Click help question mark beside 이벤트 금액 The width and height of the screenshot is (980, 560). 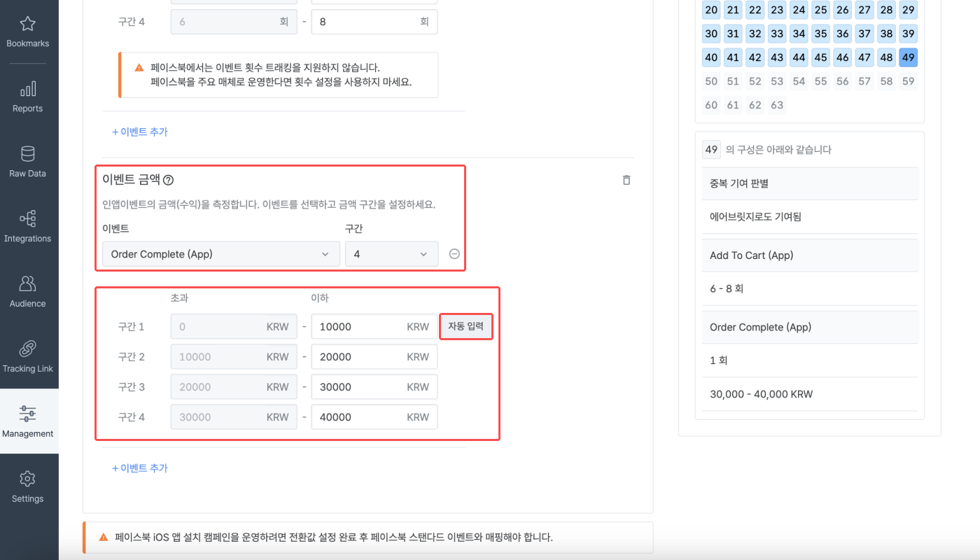point(168,180)
